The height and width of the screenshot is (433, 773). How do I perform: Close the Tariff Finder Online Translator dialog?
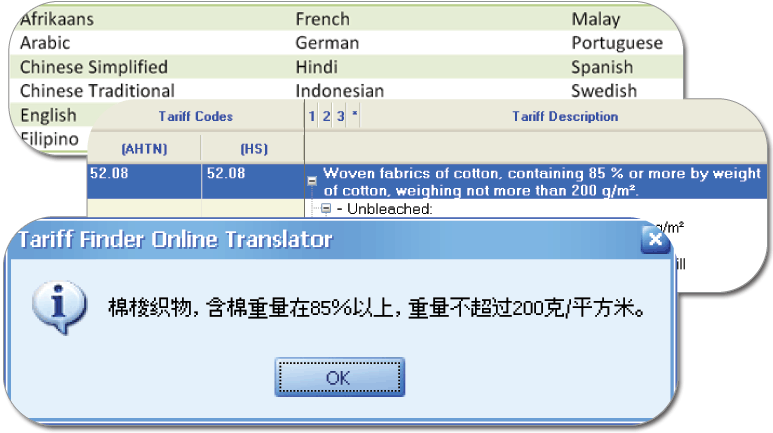click(x=654, y=240)
